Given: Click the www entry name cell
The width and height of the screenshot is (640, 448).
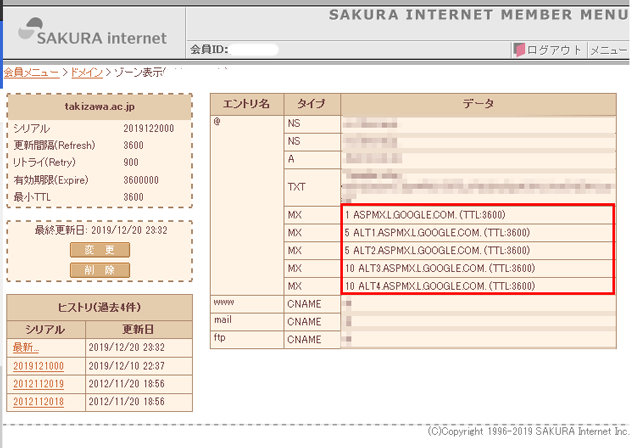Looking at the screenshot, I should point(247,304).
